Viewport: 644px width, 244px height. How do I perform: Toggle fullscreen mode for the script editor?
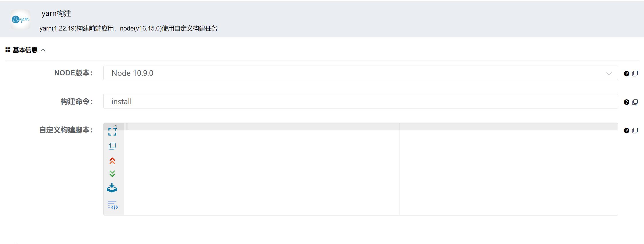[112, 132]
